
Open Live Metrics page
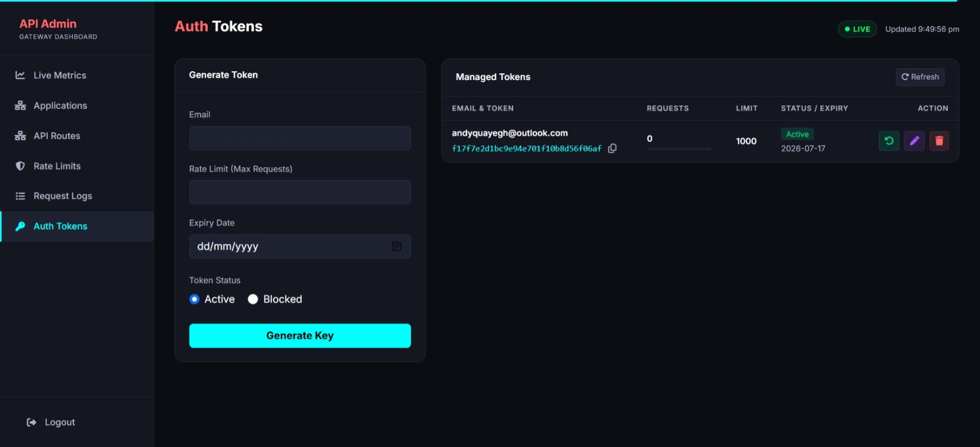[x=77, y=76]
